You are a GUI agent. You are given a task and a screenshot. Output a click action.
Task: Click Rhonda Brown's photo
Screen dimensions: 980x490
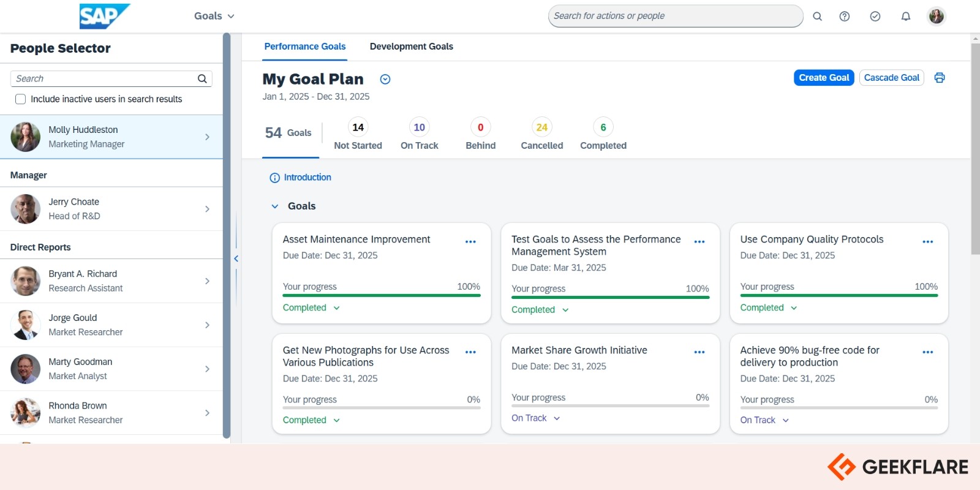pos(26,413)
